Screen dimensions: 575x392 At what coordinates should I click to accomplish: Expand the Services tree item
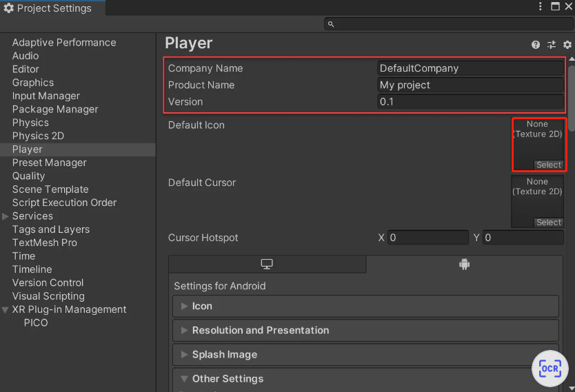(6, 216)
